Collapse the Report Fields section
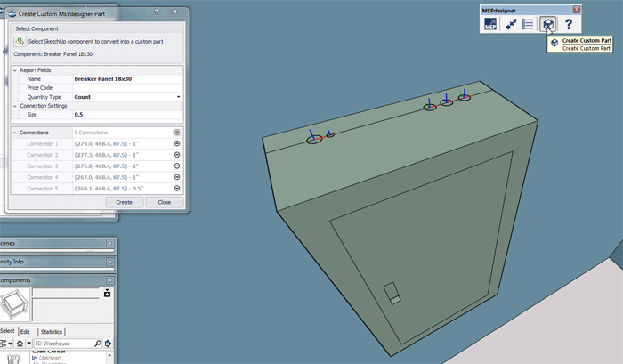Viewport: 623px width, 364px height. (14, 69)
